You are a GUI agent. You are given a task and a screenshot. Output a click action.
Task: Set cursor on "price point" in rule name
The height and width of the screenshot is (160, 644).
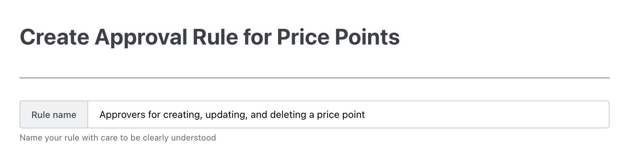(341, 115)
